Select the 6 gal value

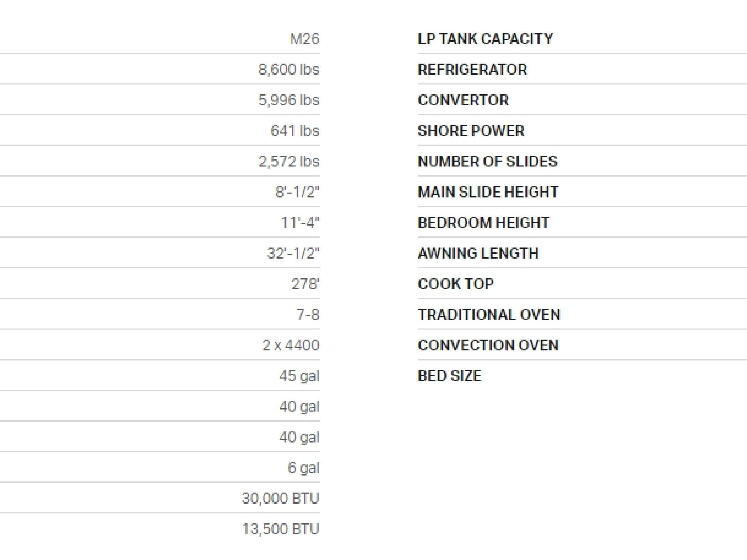click(303, 468)
